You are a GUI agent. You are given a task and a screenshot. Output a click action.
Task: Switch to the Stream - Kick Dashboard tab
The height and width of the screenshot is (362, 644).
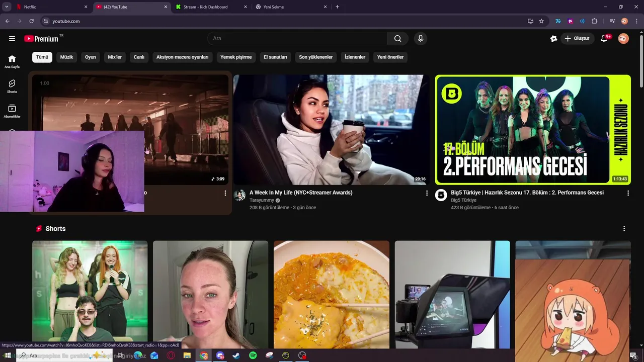point(211,7)
